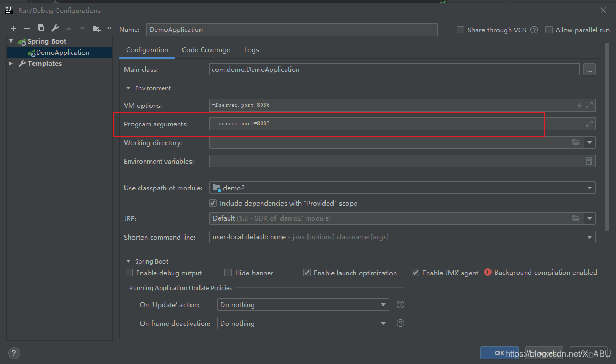Image resolution: width=616 pixels, height=364 pixels.
Task: Copy the selected run configuration
Action: (x=40, y=28)
